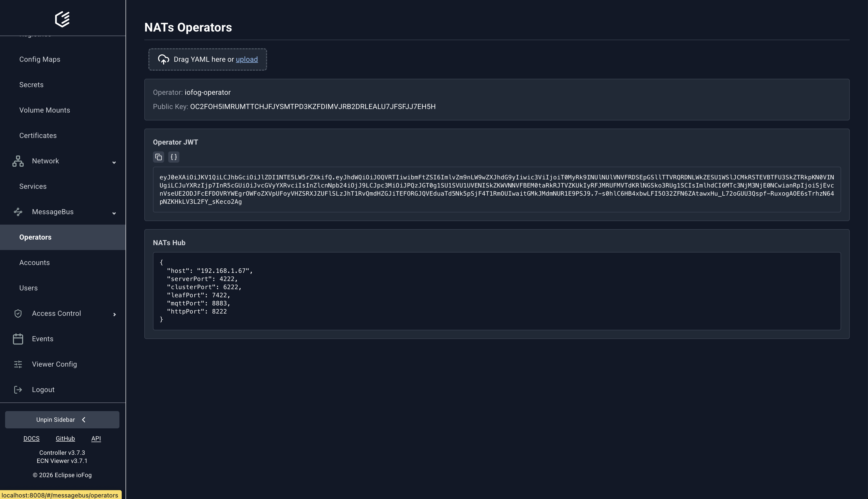This screenshot has width=868, height=499.
Task: Click the Logout exit icon
Action: click(18, 390)
